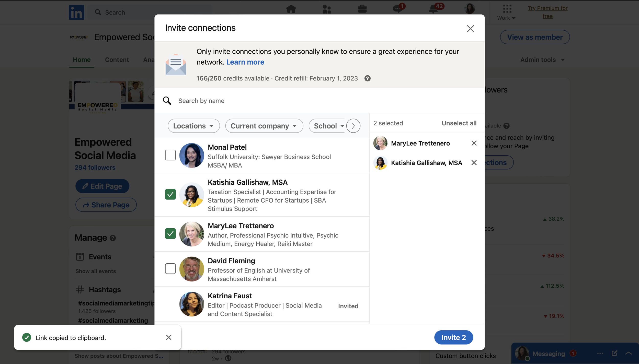
Task: Open the Locations filter dropdown
Action: 193,126
